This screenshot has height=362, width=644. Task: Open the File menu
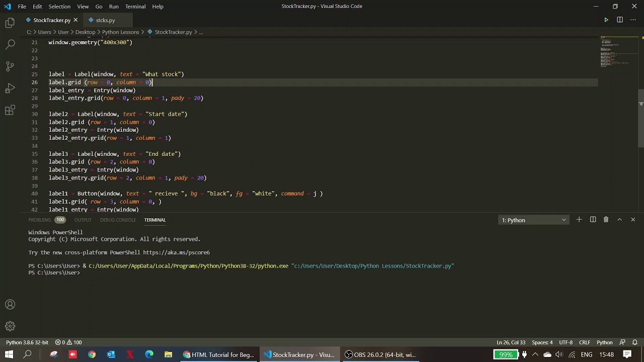(x=22, y=7)
